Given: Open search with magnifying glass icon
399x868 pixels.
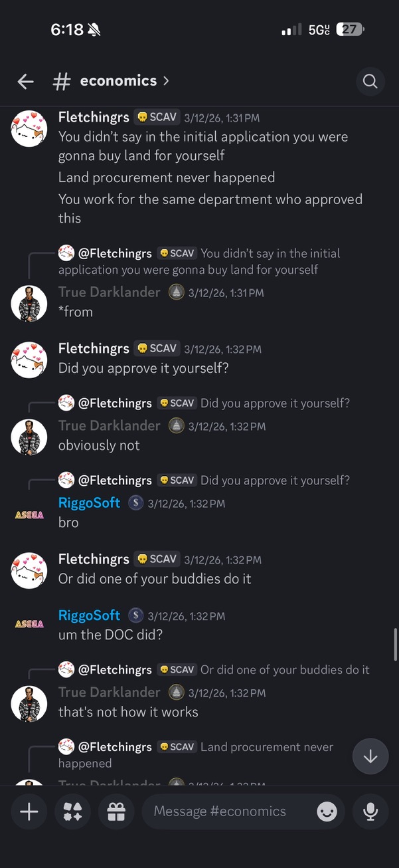Looking at the screenshot, I should coord(370,81).
